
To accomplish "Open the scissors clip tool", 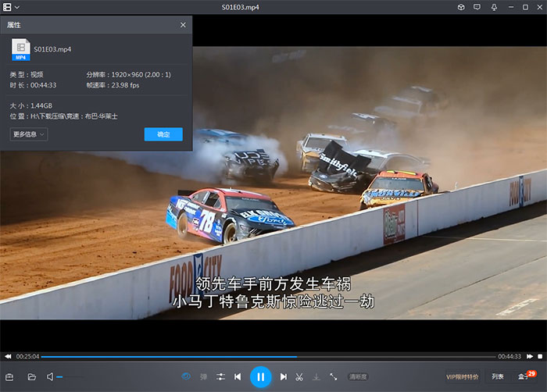I will pyautogui.click(x=299, y=376).
